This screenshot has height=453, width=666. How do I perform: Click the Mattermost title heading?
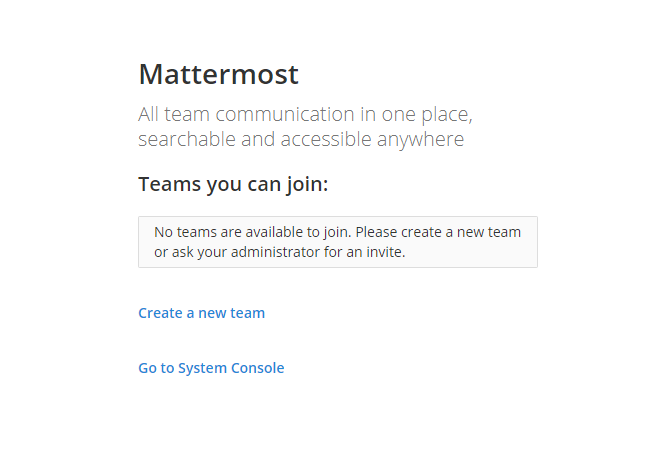(x=218, y=74)
